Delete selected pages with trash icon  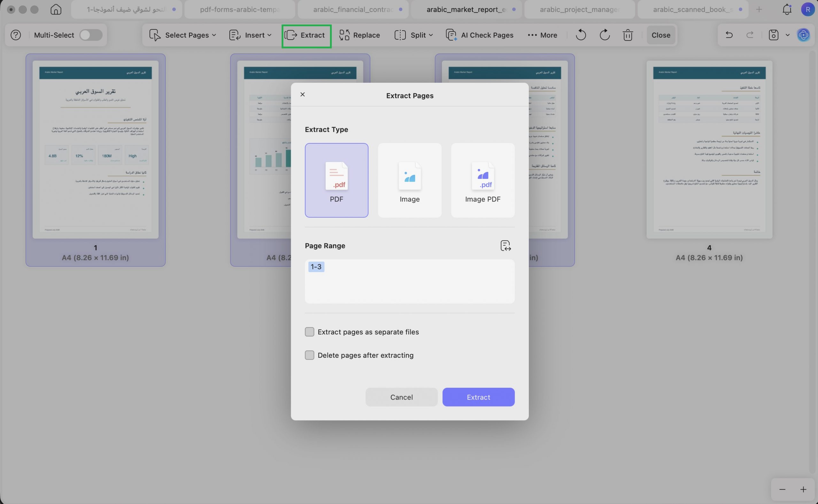coord(628,35)
